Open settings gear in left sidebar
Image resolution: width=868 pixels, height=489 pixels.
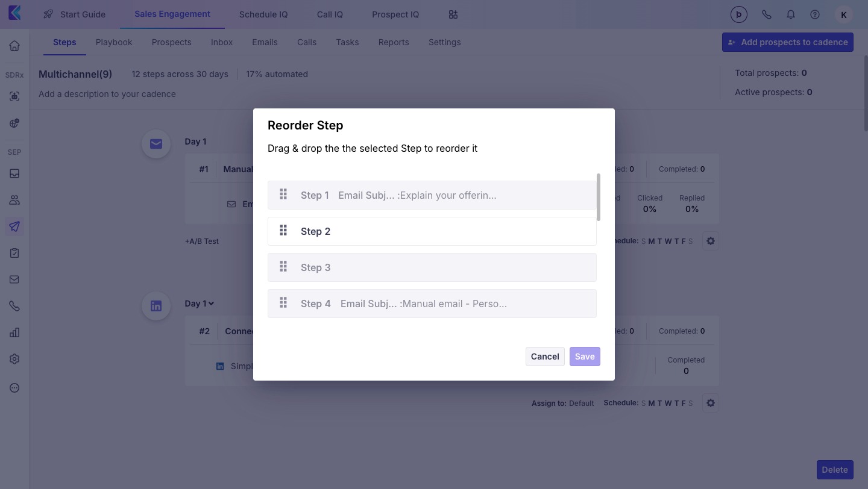(14, 359)
